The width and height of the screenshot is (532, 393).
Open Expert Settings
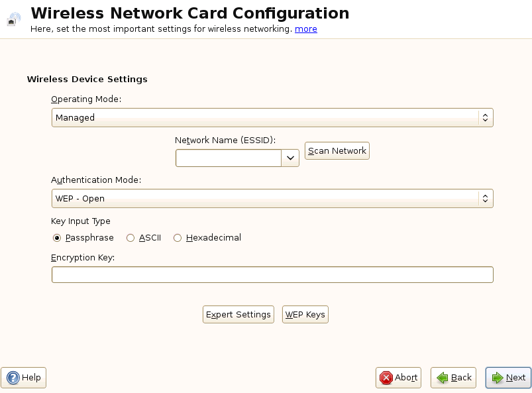[x=238, y=314]
